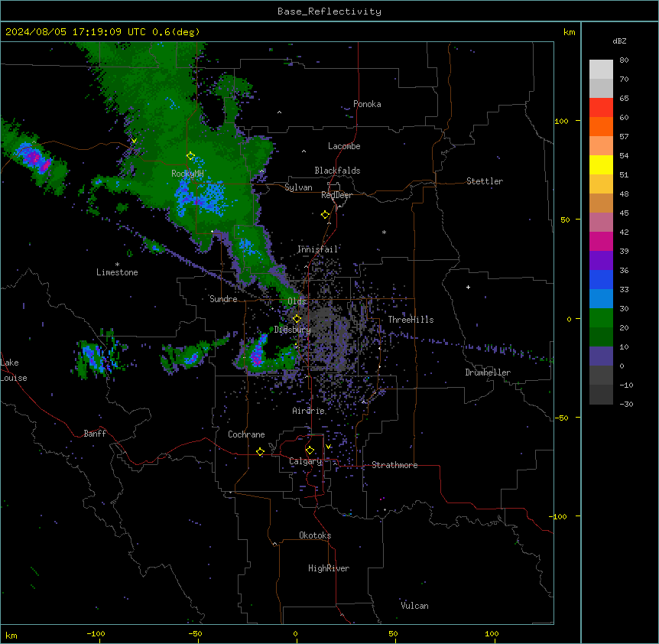The image size is (659, 644).
Task: Select the yellow diamond marker below Olds
Action: click(297, 319)
